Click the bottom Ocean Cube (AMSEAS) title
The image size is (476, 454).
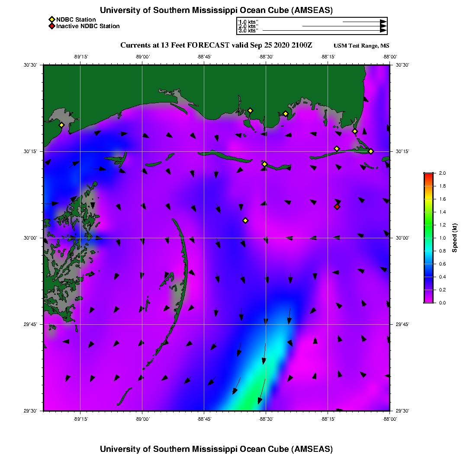[x=216, y=449]
